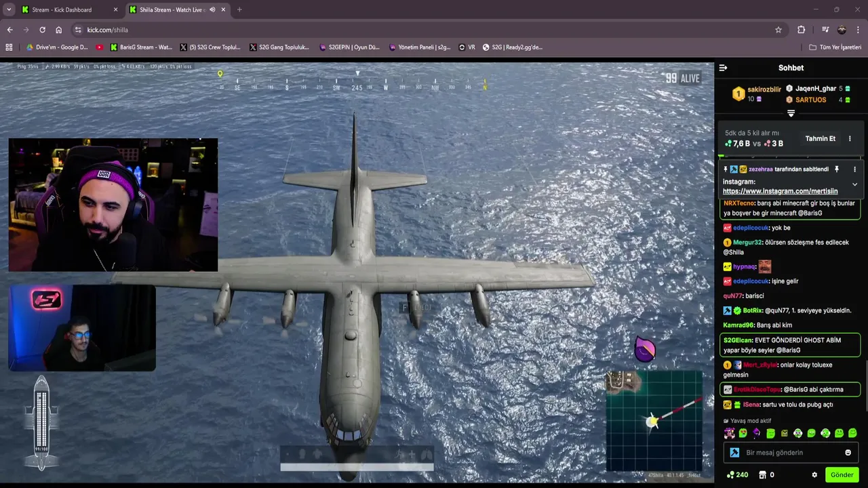This screenshot has height=488, width=868.
Task: Open the YouTube bookmark icon
Action: (100, 47)
